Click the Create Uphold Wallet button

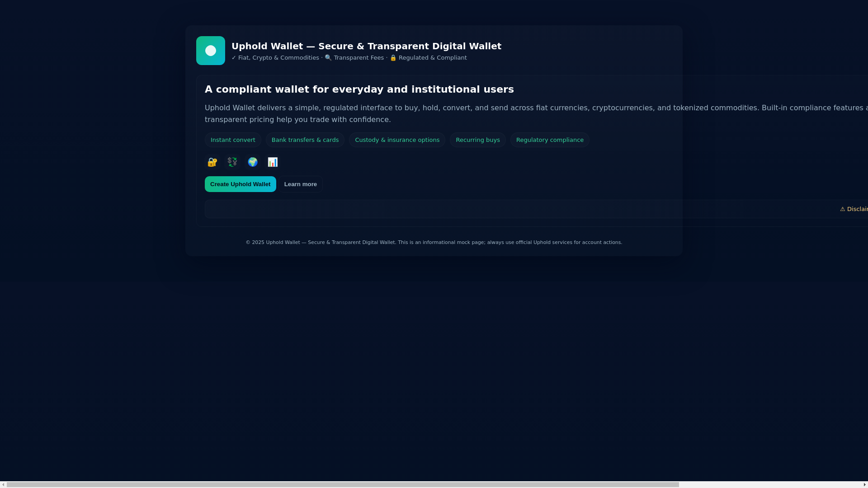(x=241, y=184)
